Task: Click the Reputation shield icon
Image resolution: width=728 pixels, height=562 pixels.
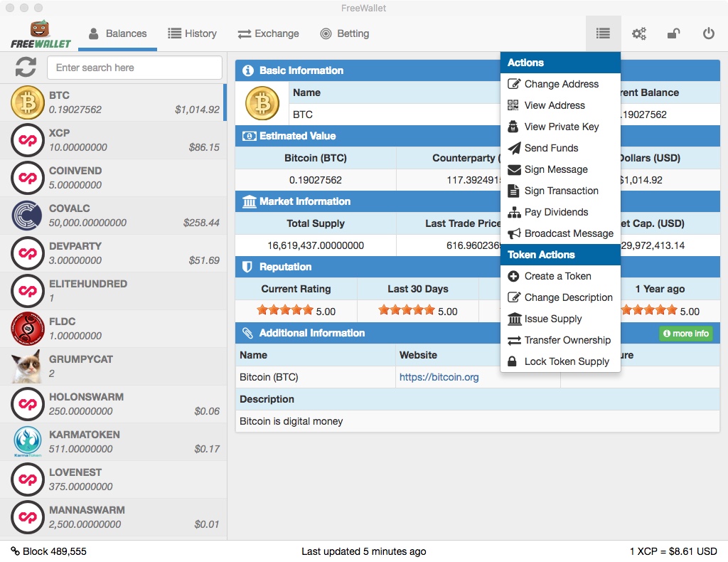Action: [x=247, y=267]
